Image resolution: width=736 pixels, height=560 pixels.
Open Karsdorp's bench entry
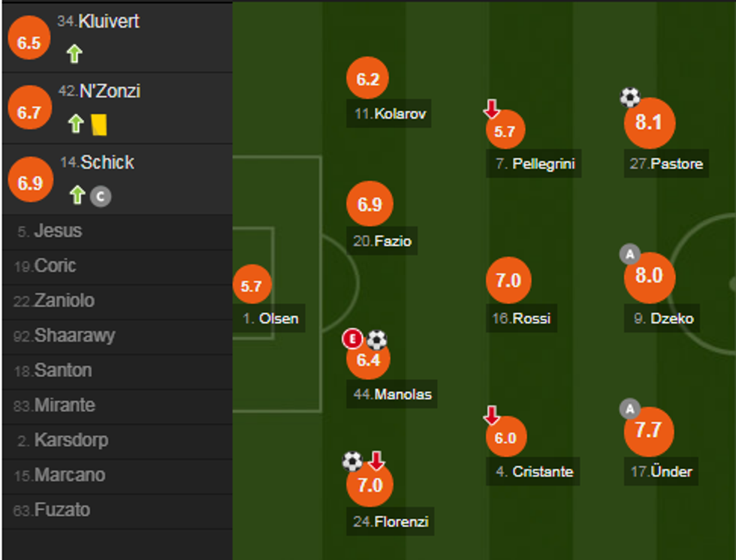coord(71,440)
